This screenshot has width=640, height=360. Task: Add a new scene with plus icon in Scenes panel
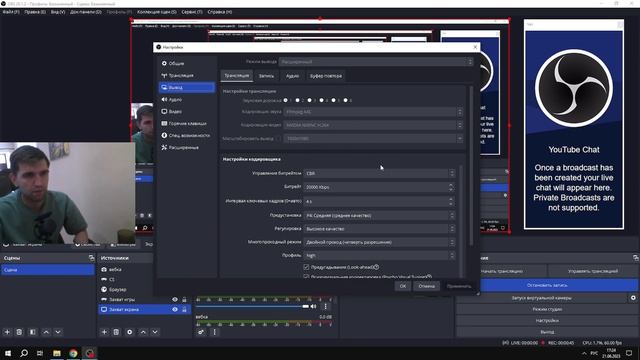click(x=7, y=332)
